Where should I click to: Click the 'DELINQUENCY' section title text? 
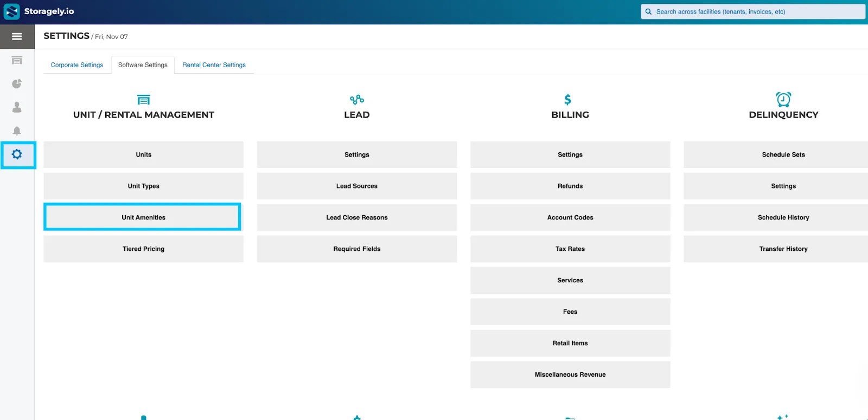coord(783,115)
